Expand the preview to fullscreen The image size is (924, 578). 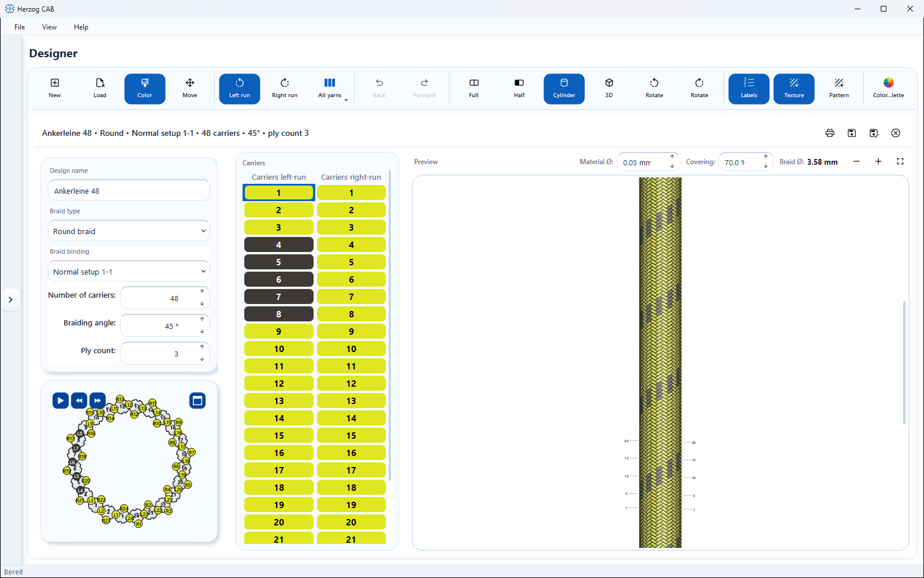[900, 162]
